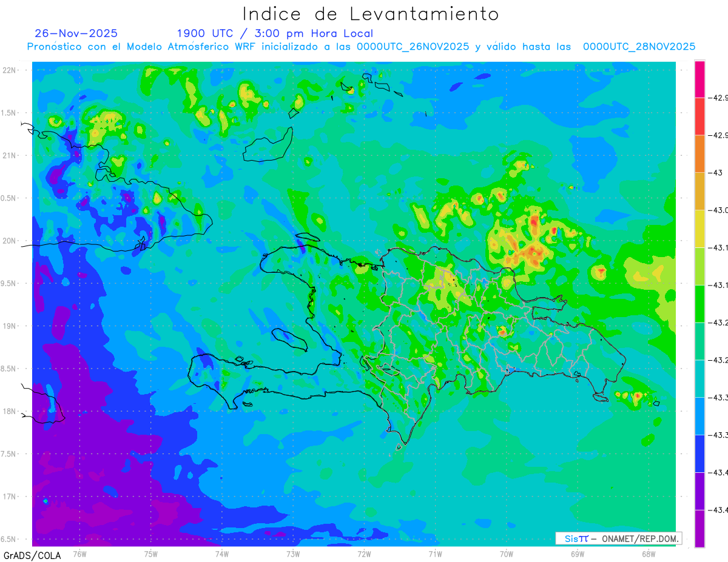Screen dimensions: 728x562
Task: Click the bright yellow colorbar segment
Action: (x=699, y=229)
